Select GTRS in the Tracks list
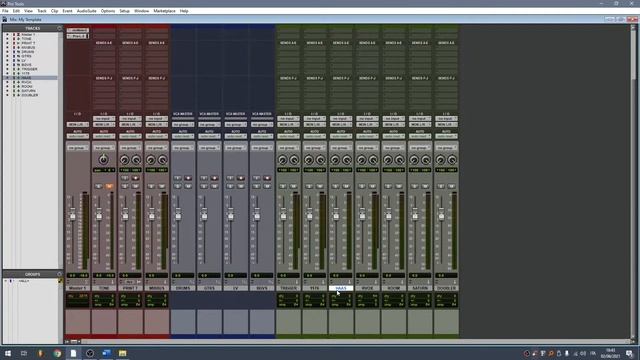640x360 pixels. [26, 56]
